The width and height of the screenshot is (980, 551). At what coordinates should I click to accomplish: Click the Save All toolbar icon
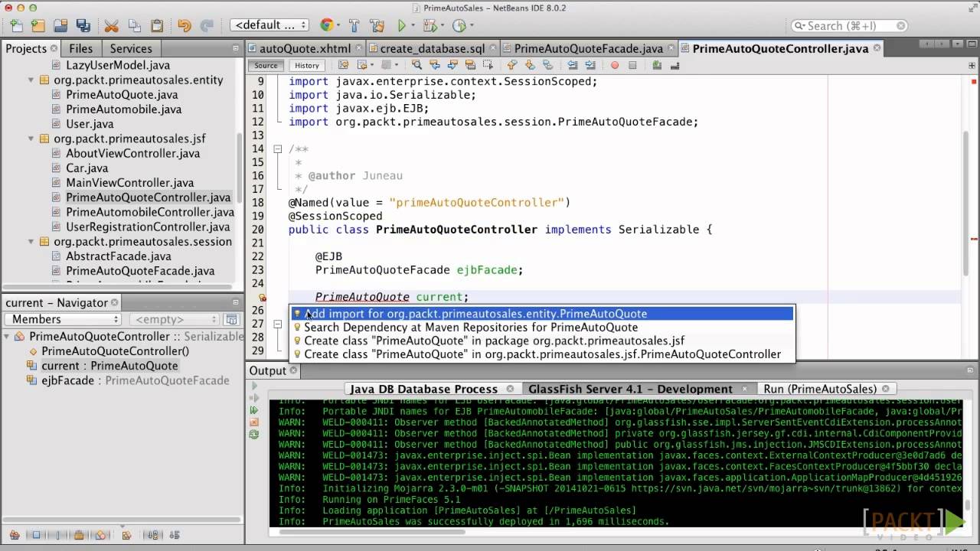click(83, 26)
